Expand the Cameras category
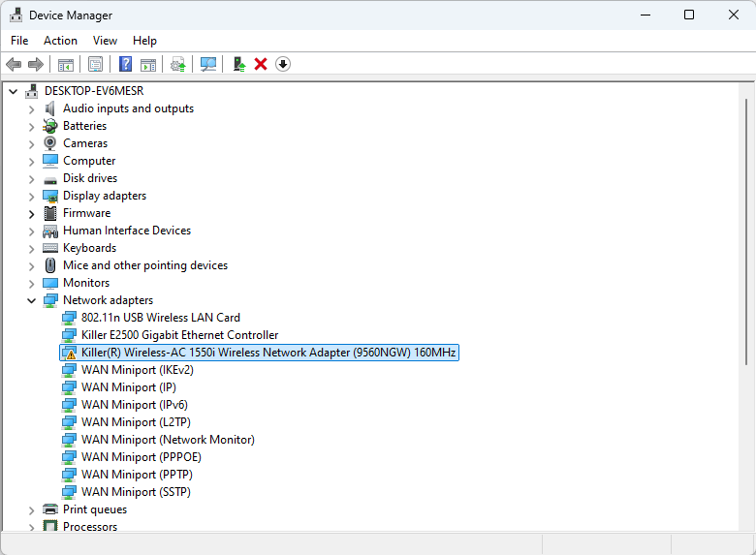The height and width of the screenshot is (555, 756). (x=31, y=144)
